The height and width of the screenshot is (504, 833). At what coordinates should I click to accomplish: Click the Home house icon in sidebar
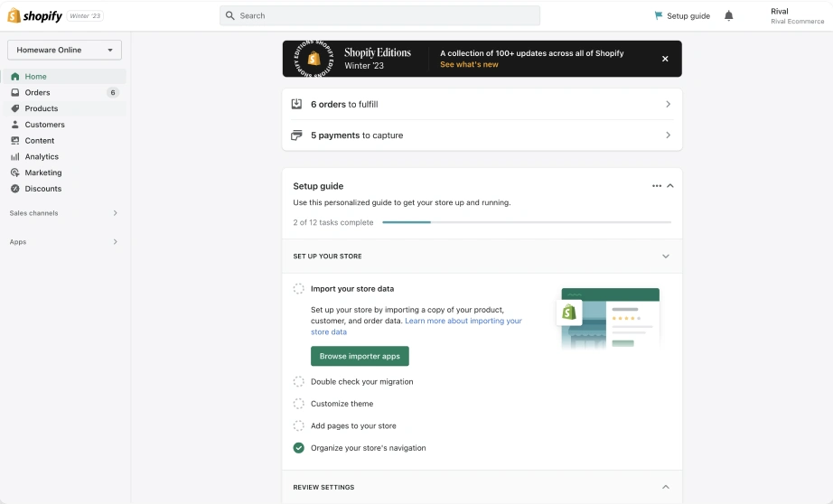(14, 77)
